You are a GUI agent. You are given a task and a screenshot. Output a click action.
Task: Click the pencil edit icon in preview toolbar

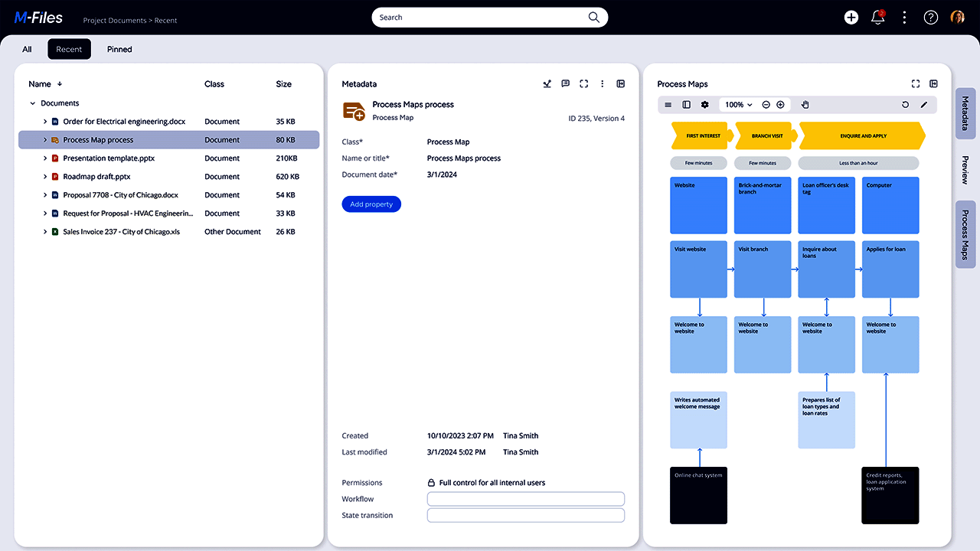pos(923,105)
